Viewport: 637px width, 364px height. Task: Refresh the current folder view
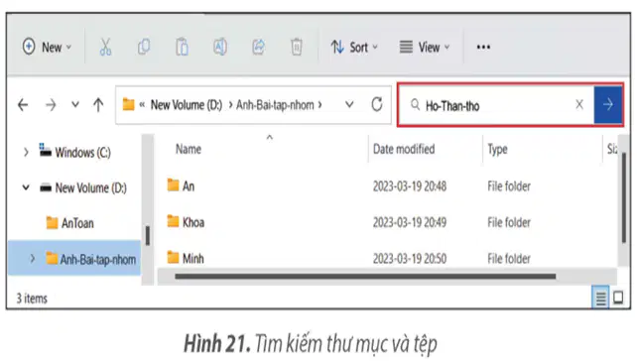(377, 105)
